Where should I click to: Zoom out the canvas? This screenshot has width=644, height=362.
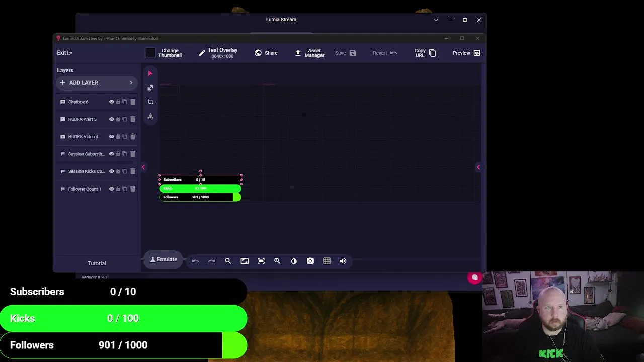(228, 261)
